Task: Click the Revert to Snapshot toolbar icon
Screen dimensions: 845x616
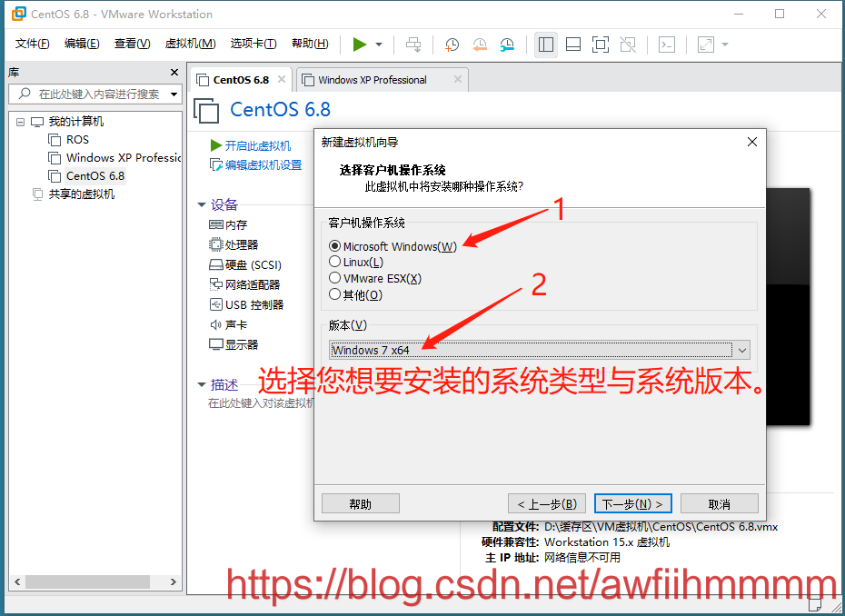Action: coord(480,45)
